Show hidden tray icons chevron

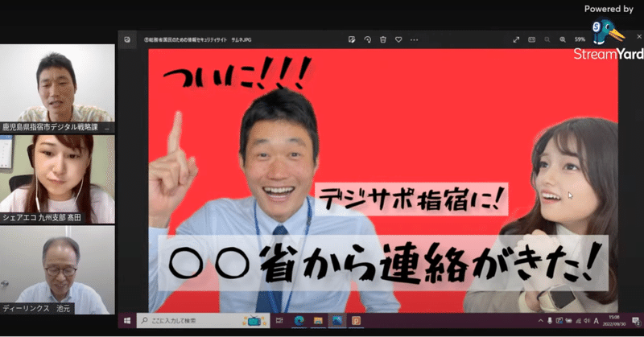[540, 321]
